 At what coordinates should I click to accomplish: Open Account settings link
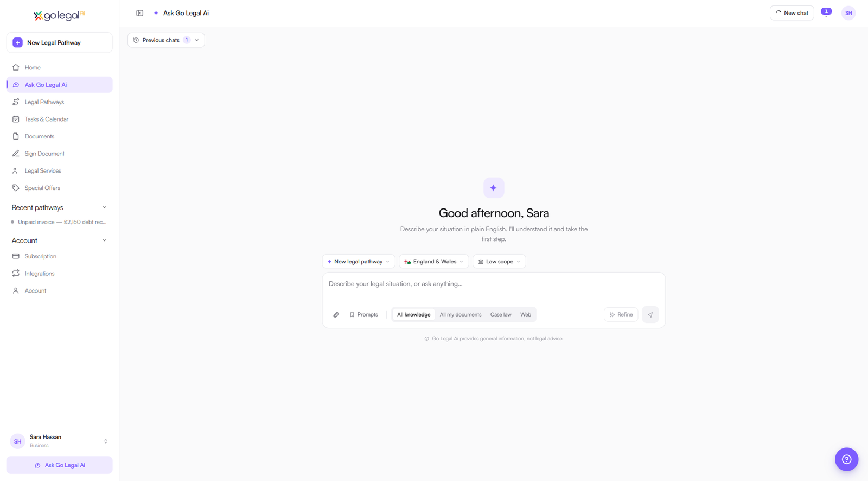[59, 290]
